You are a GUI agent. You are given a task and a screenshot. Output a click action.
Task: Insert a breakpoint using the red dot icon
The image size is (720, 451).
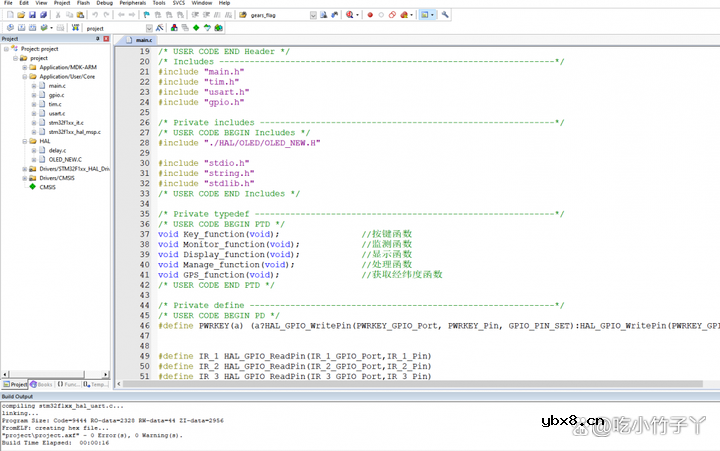point(370,16)
